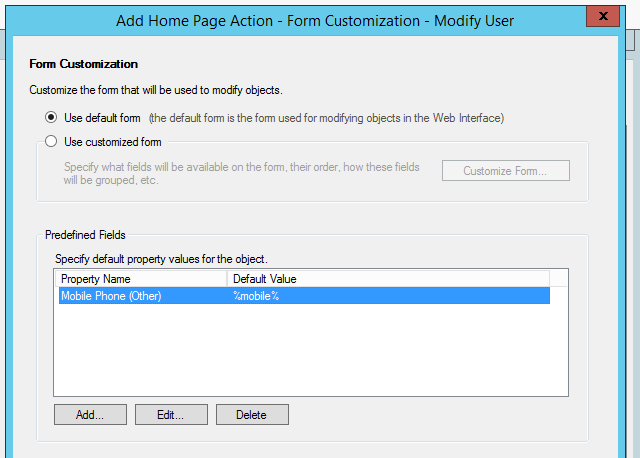Viewport: 640px width, 458px height.
Task: Click the Customize Form... button
Action: [x=506, y=171]
